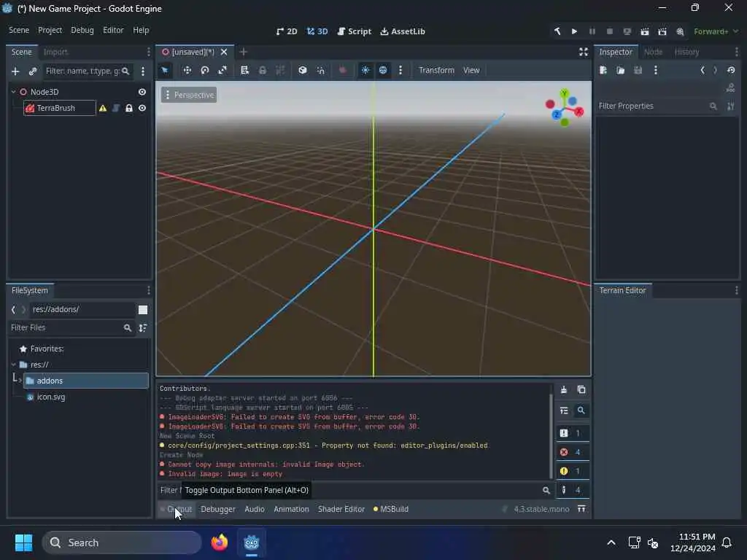
Task: Switch to the 3D workspace
Action: tap(317, 31)
